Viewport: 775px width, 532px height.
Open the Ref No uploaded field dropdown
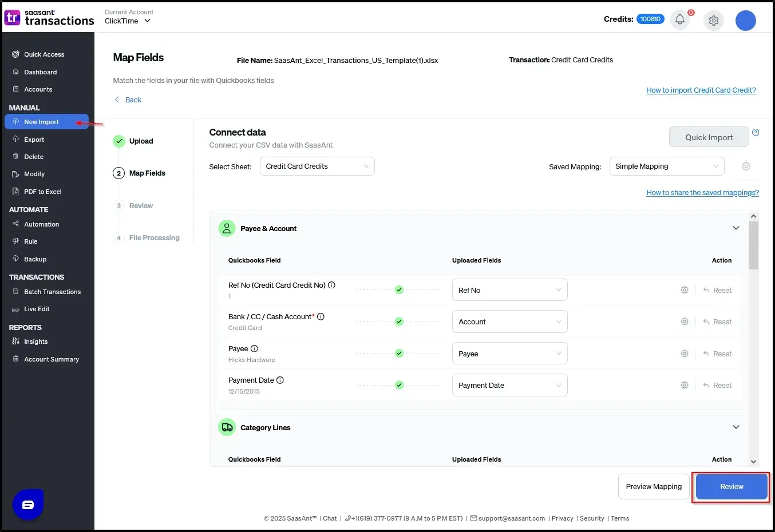coord(509,290)
